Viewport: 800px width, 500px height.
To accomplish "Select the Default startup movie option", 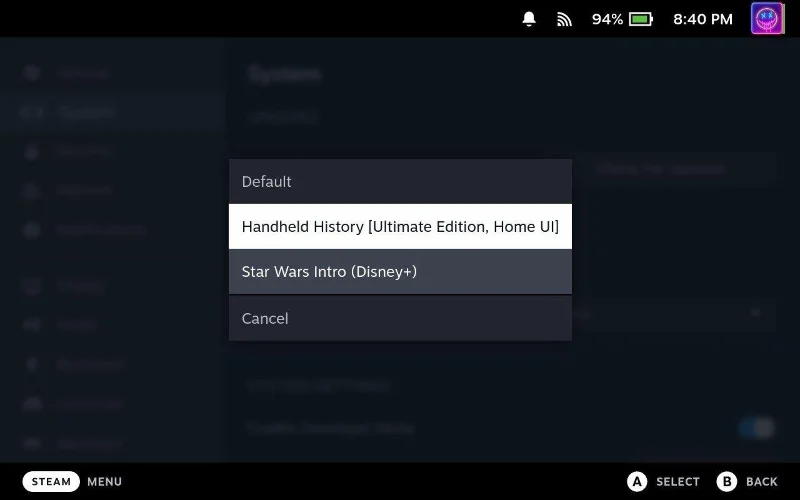I will 400,181.
